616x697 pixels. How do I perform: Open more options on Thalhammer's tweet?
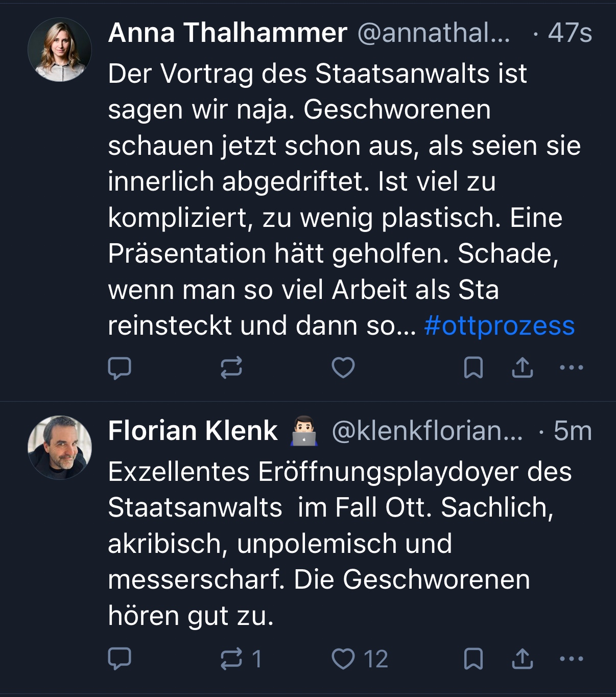point(572,367)
